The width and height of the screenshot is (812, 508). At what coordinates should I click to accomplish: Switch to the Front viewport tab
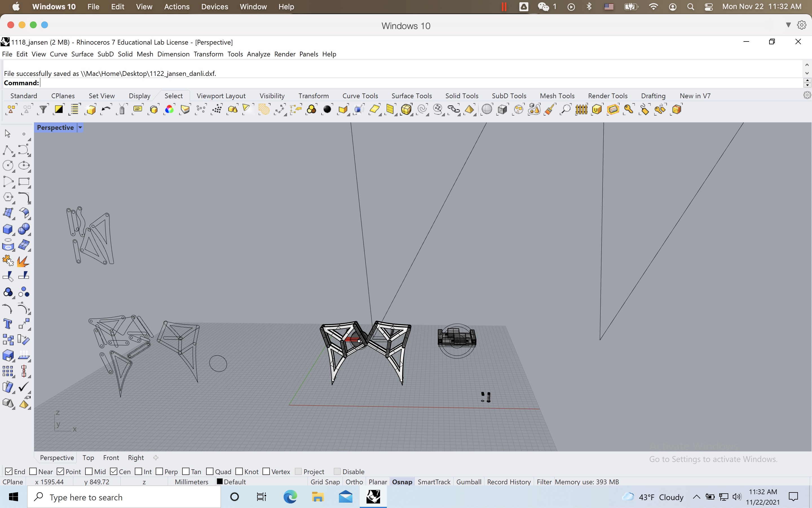111,457
